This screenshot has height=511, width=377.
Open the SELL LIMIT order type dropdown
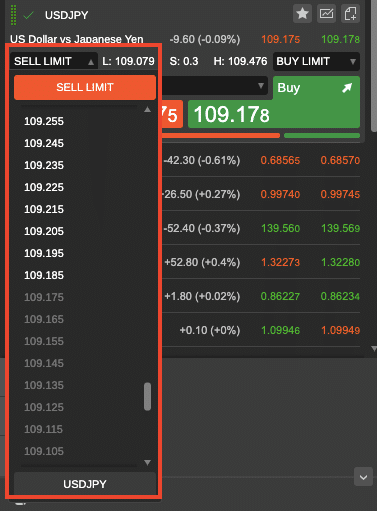pos(54,61)
